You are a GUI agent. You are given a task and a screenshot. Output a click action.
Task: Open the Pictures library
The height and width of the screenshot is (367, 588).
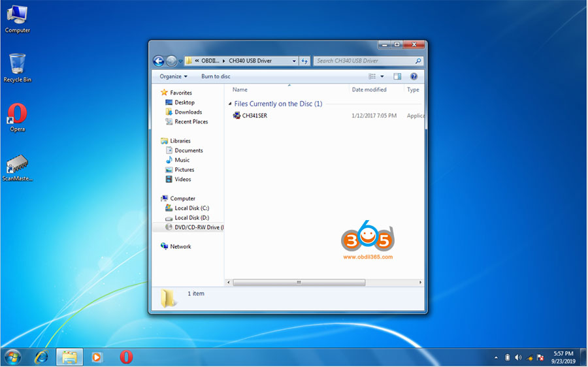180,170
